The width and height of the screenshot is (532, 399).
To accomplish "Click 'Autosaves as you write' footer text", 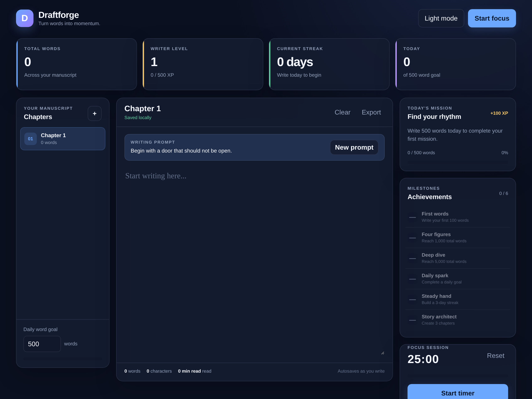I will [361, 371].
